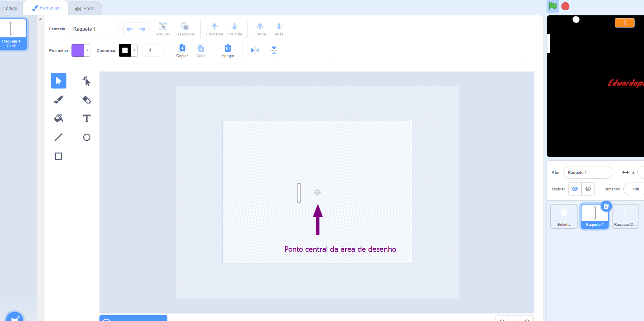Select the Bolinha sprite
The height and width of the screenshot is (321, 644).
[564, 216]
